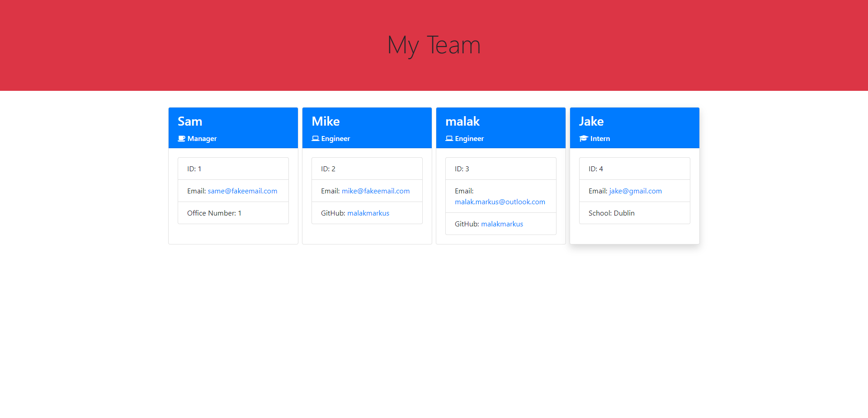Select the blue header of Mike's card
868x418 pixels.
(x=367, y=128)
